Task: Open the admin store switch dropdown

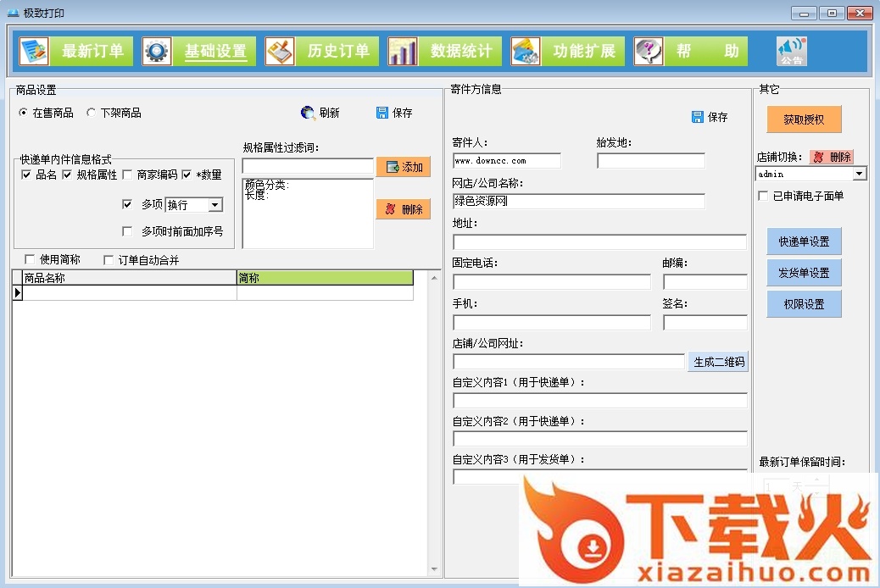Action: 860,174
